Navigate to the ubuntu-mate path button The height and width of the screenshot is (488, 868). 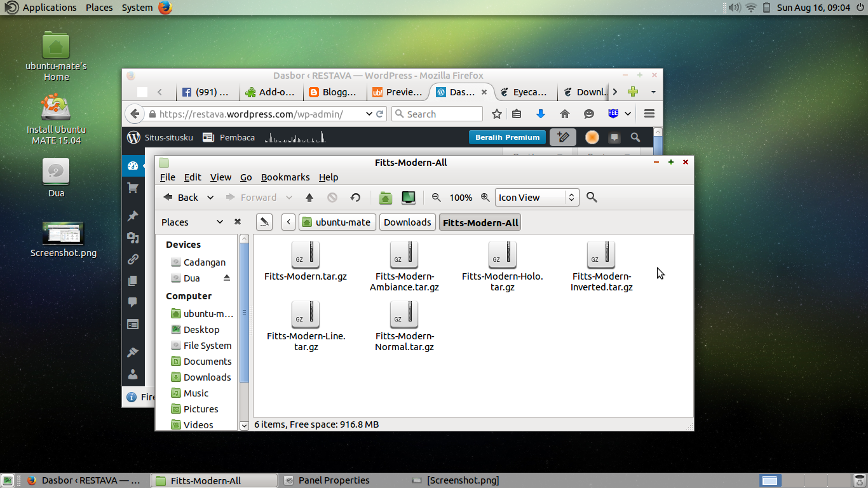pyautogui.click(x=337, y=222)
